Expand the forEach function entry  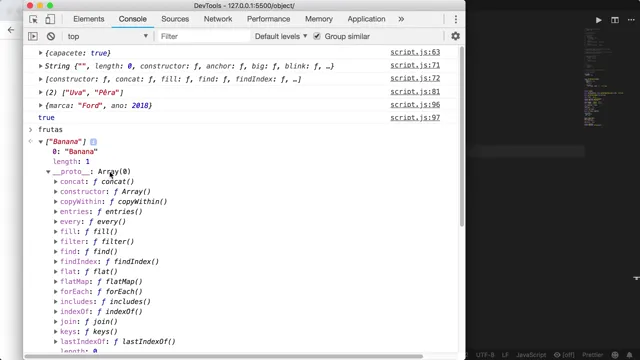click(x=56, y=292)
